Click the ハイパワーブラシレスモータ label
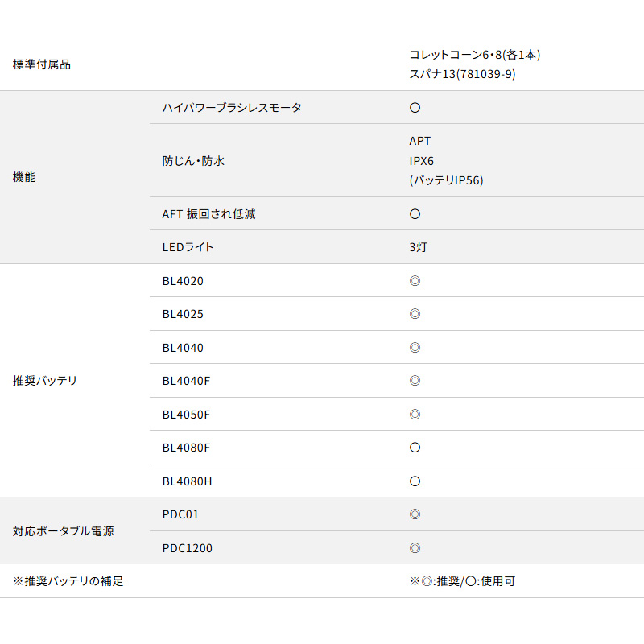This screenshot has height=644, width=644. (232, 108)
